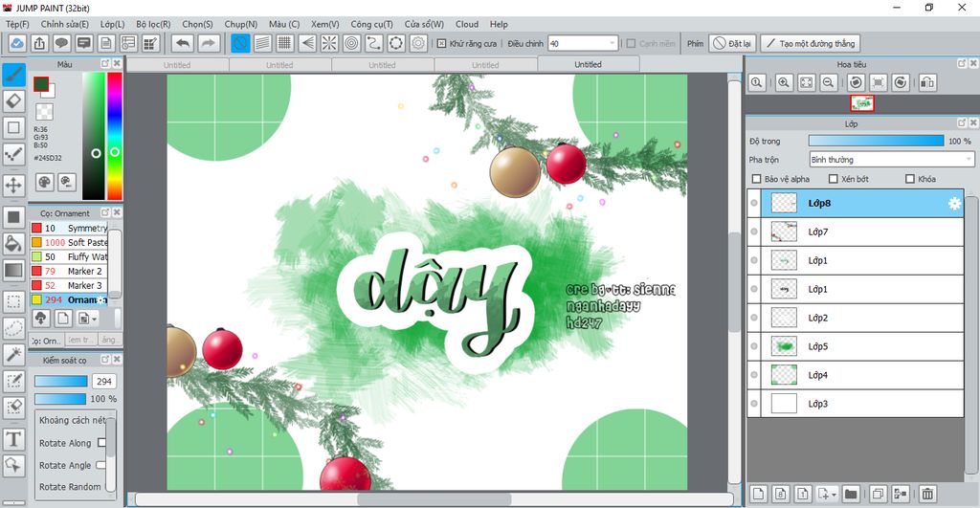Select the Dot/polyline tool below shape tool
Screen dimensions: 980x508
click(x=13, y=154)
